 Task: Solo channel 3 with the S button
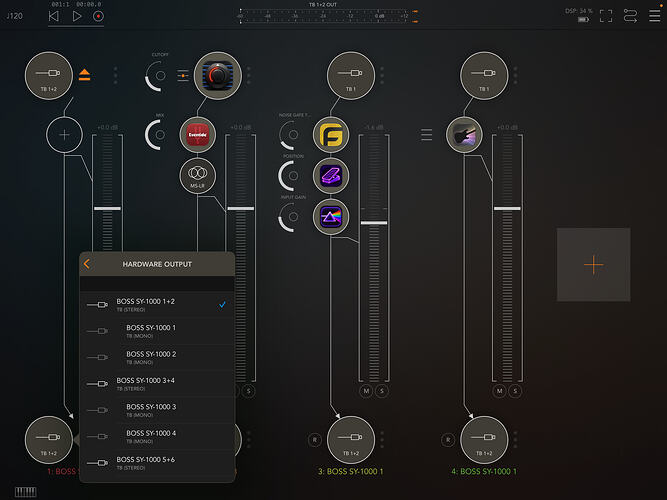[x=382, y=391]
